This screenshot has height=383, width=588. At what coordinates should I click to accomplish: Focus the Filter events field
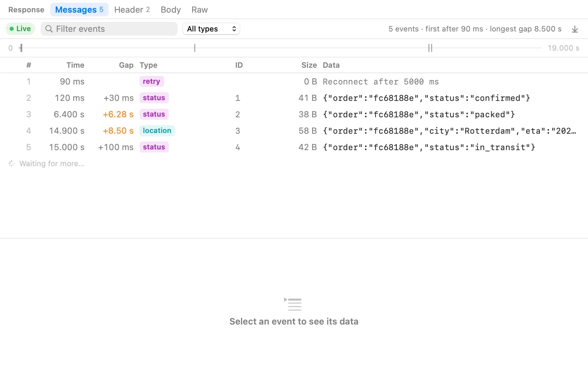click(x=109, y=29)
